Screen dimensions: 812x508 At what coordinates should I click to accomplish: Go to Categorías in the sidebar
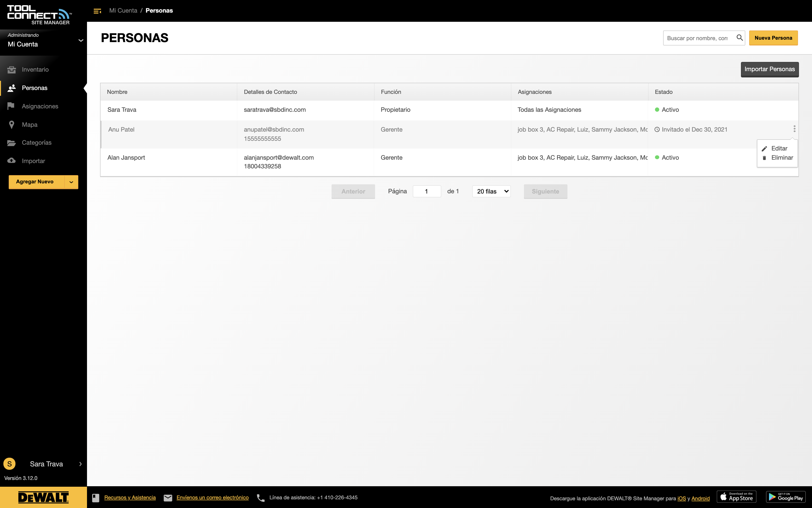(36, 143)
